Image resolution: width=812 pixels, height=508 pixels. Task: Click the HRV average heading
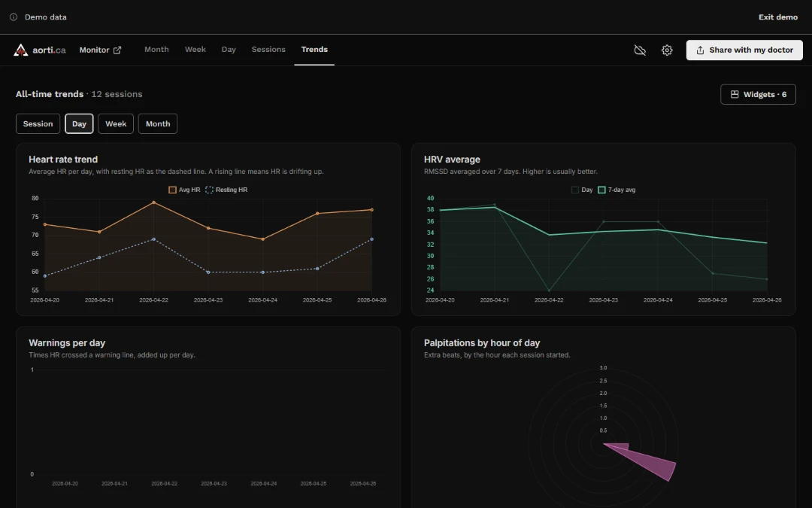(x=452, y=159)
